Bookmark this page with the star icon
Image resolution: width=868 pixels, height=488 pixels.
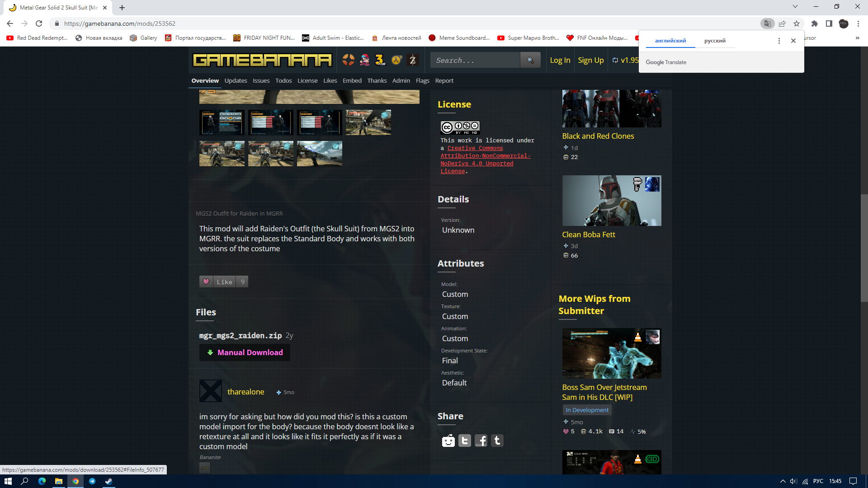pyautogui.click(x=797, y=23)
